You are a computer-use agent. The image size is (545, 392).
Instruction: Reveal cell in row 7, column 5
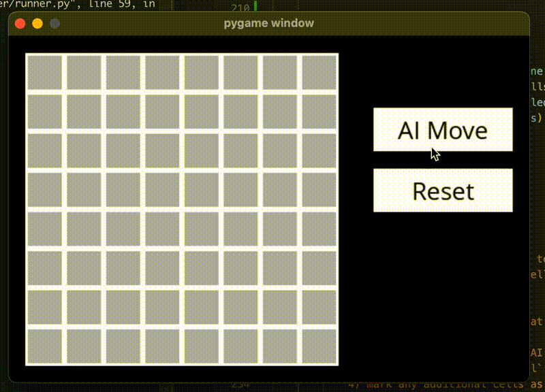coord(202,308)
